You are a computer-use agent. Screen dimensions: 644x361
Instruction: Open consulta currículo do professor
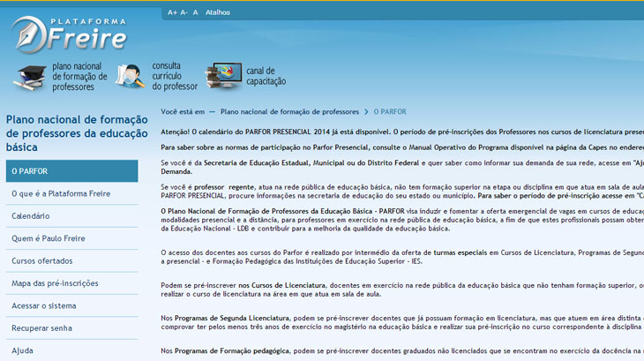tap(175, 76)
